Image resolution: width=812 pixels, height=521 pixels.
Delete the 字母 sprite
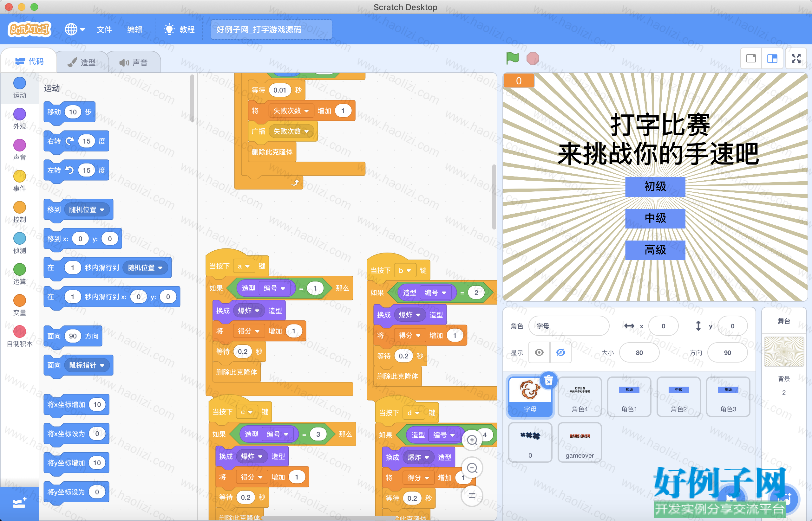548,381
